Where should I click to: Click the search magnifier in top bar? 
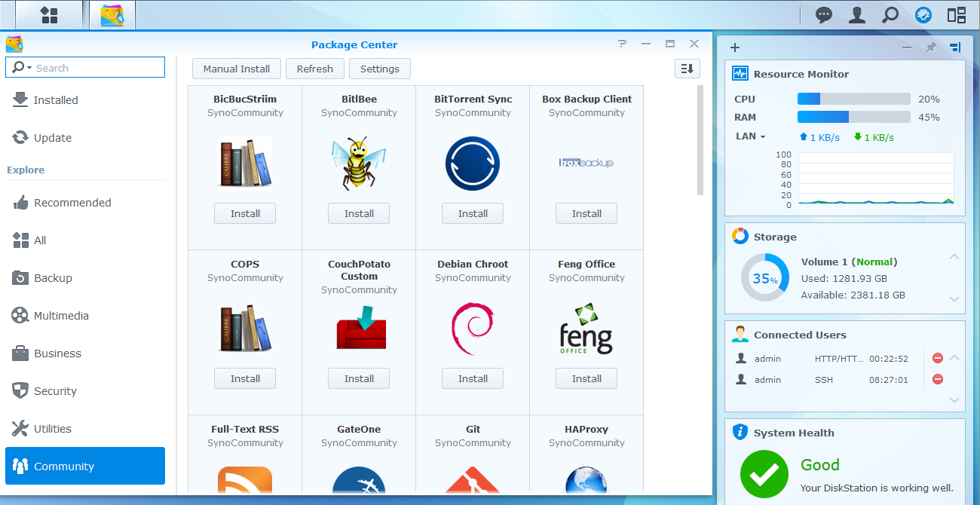click(x=890, y=15)
